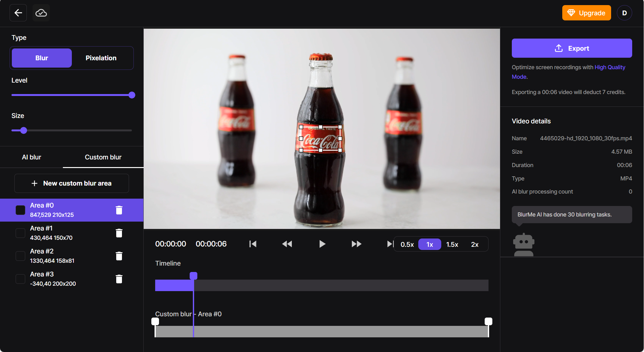This screenshot has height=352, width=644.
Task: Skip to the start of the video
Action: click(253, 244)
